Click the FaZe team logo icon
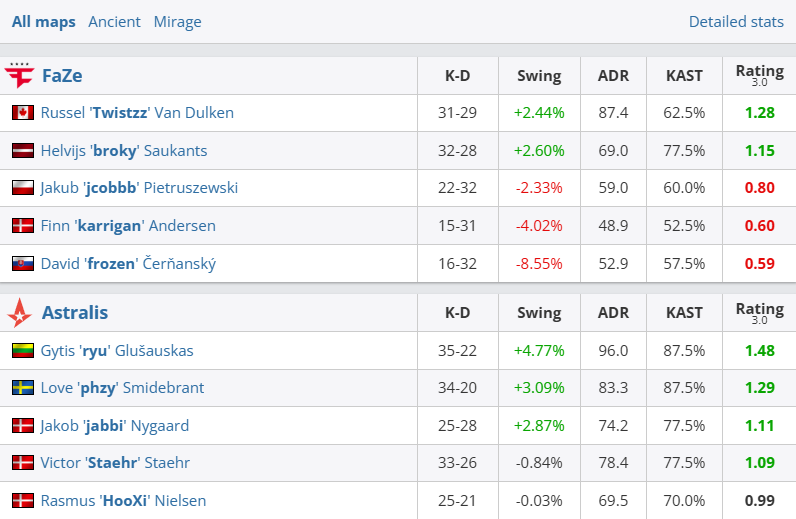The image size is (796, 519). 19,75
